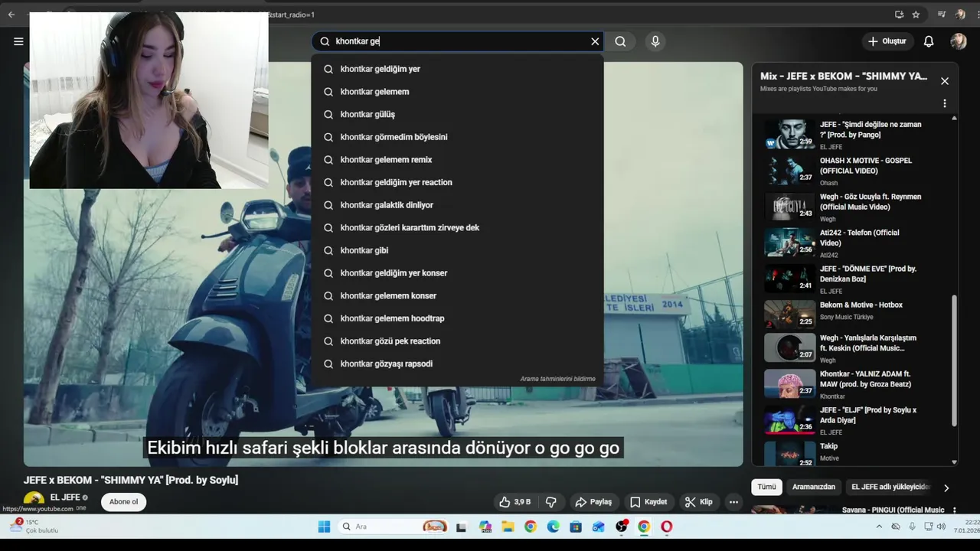Screen dimensions: 980x551
Task: Open Opera browser in taskbar
Action: coord(667,527)
